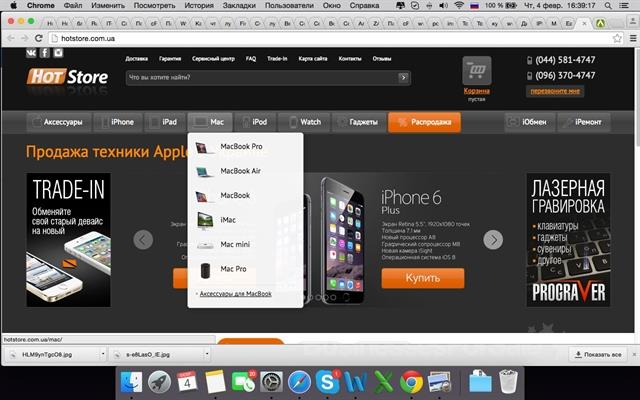Open the iОбмен tab
The width and height of the screenshot is (640, 400).
point(530,122)
